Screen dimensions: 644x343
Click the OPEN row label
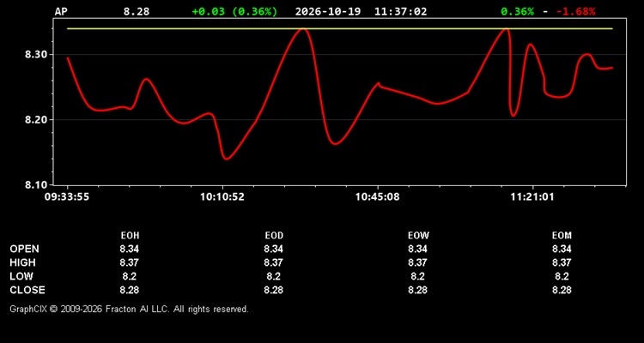25,249
